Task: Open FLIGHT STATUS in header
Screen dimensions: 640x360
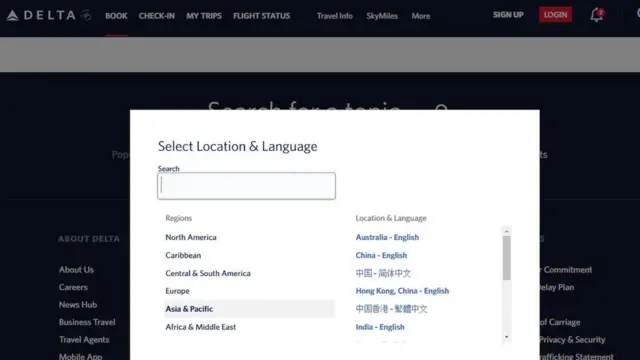Action: point(262,16)
